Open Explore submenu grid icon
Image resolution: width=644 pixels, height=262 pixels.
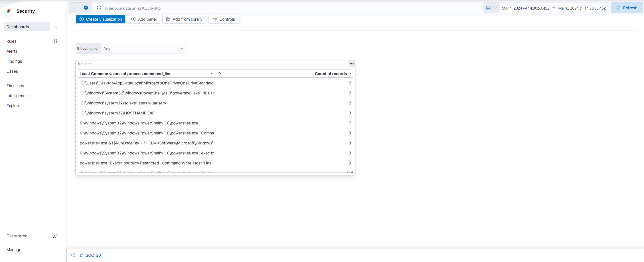pyautogui.click(x=55, y=106)
